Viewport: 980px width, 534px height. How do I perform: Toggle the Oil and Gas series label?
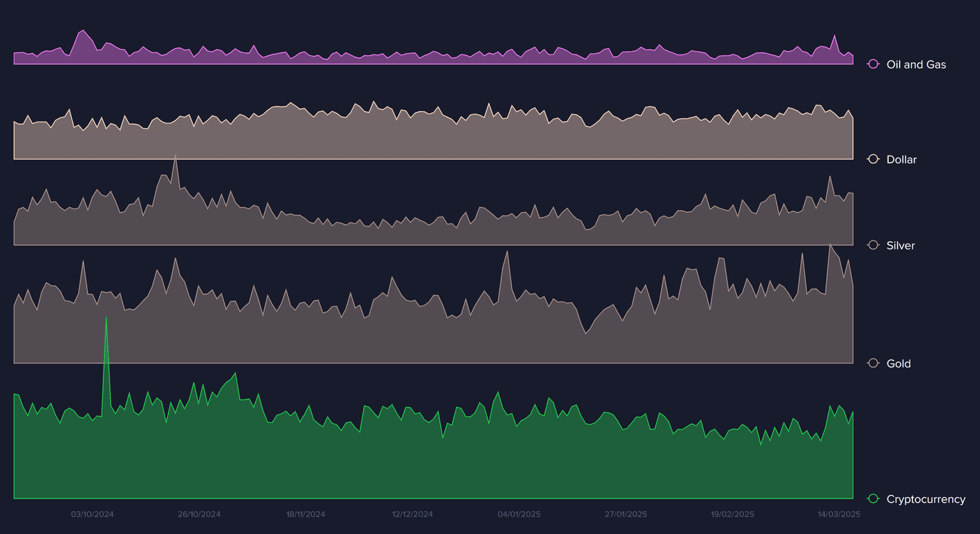click(x=916, y=64)
